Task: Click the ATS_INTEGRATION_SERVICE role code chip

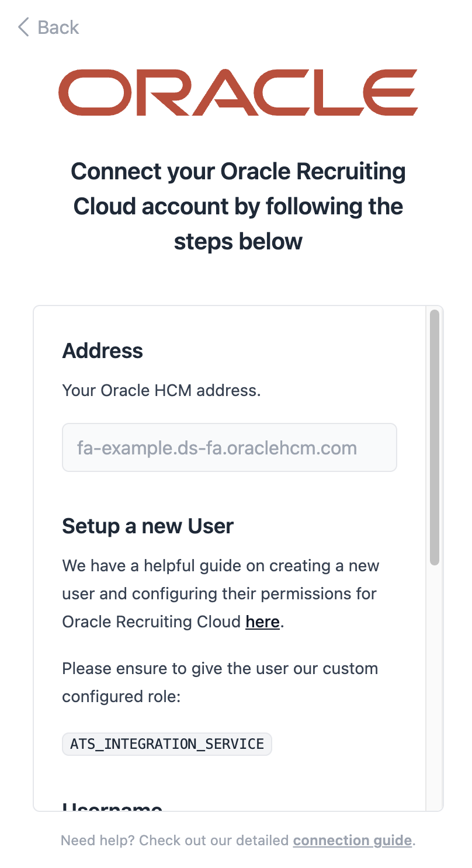Action: point(167,744)
